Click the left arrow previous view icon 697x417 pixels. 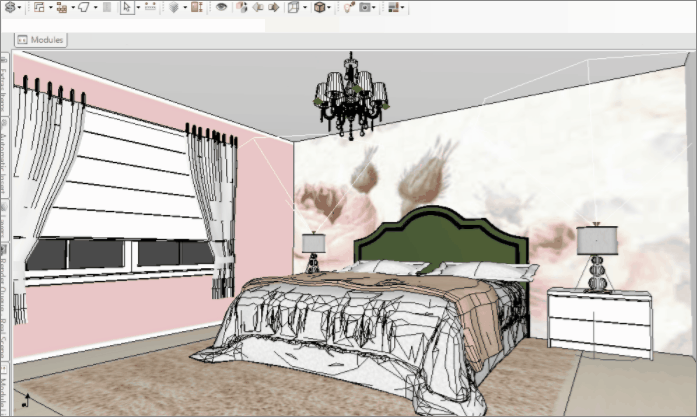(x=258, y=7)
